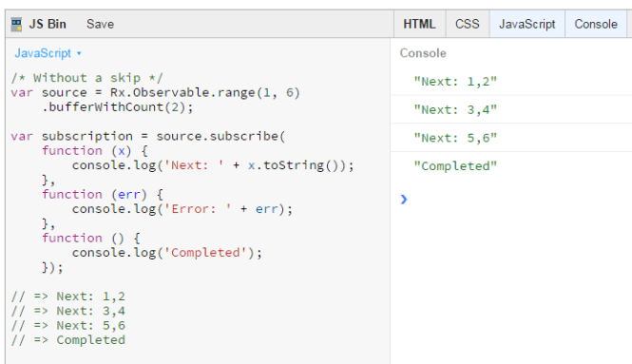Open the JavaScript language dropdown

pyautogui.click(x=48, y=53)
